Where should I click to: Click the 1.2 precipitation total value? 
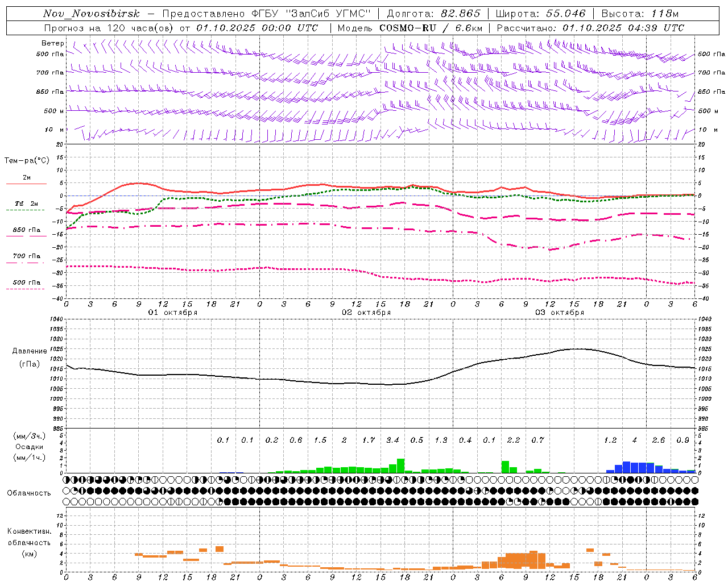(610, 440)
